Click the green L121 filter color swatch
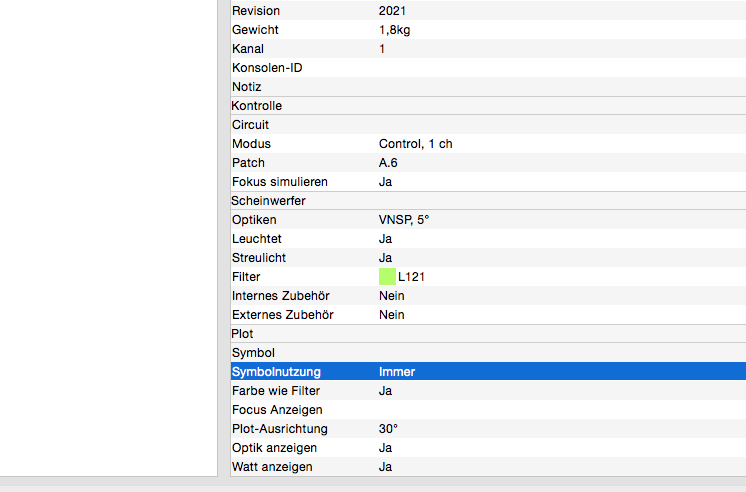The width and height of the screenshot is (746, 492). click(x=387, y=276)
